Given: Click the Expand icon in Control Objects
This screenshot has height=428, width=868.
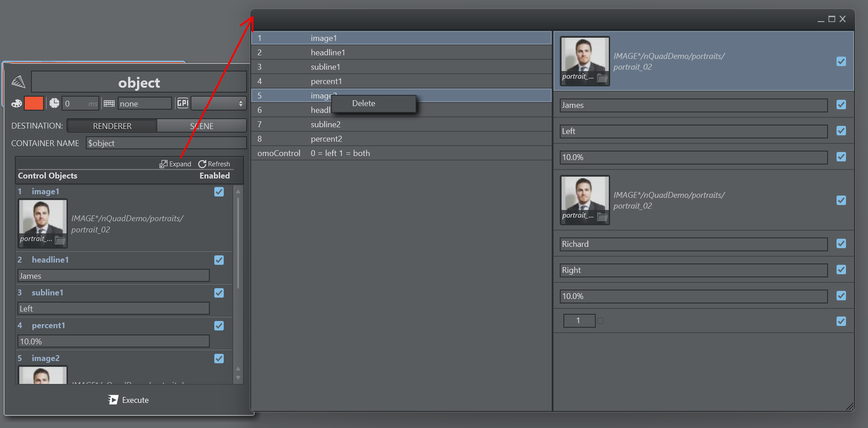Looking at the screenshot, I should click(x=164, y=164).
